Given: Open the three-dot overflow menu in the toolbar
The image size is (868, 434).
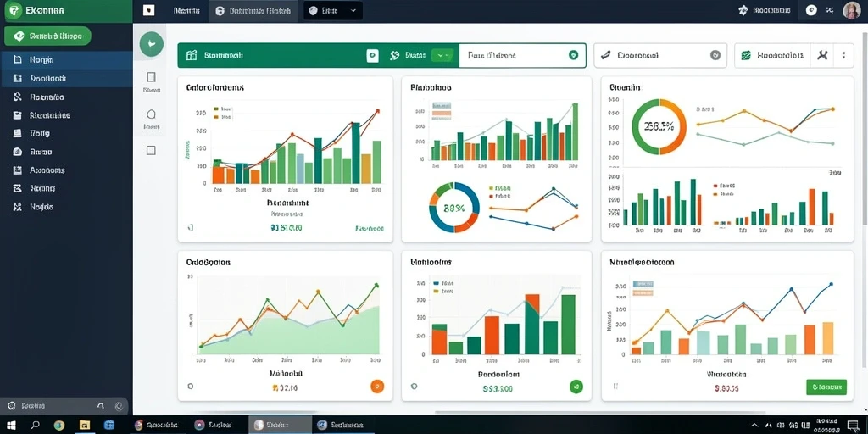Looking at the screenshot, I should tap(843, 55).
